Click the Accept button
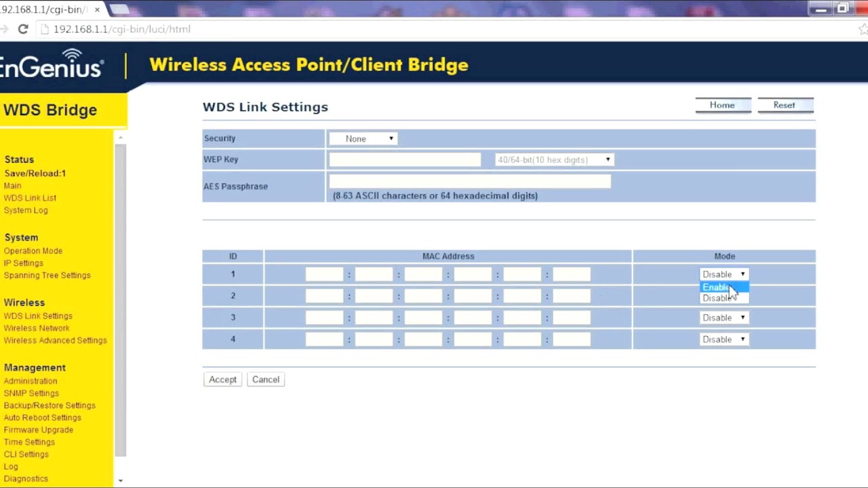The image size is (868, 488). coord(222,380)
